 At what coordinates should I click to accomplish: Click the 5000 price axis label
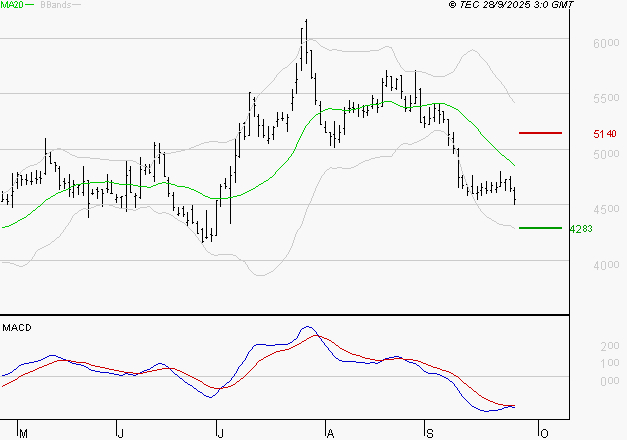point(606,154)
